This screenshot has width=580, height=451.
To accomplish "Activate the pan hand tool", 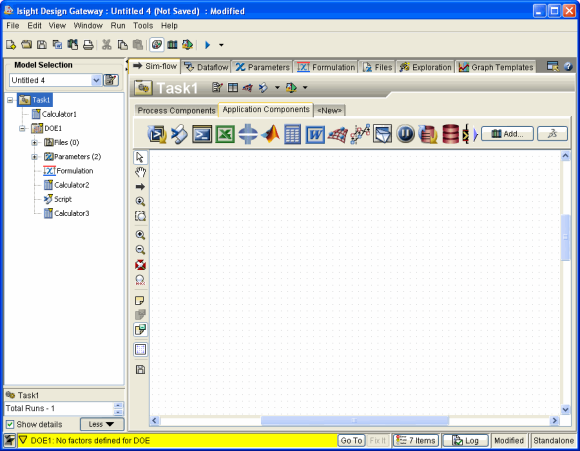I will 140,172.
